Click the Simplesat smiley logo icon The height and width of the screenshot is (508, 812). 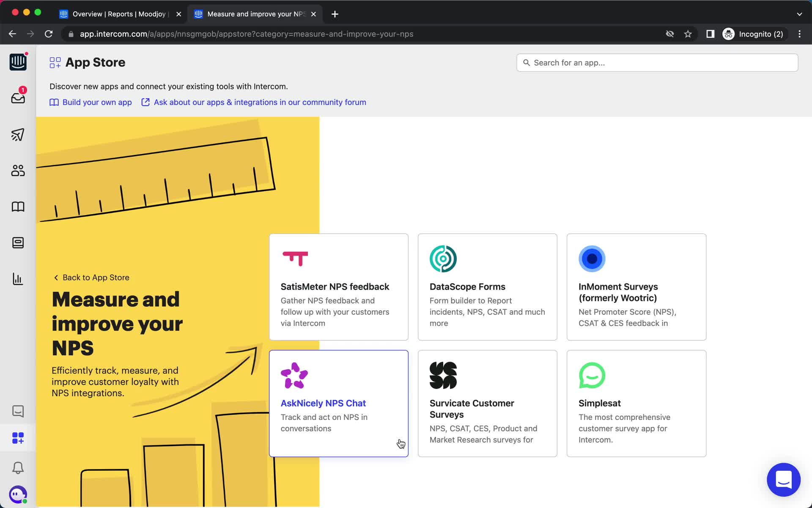[x=592, y=375]
